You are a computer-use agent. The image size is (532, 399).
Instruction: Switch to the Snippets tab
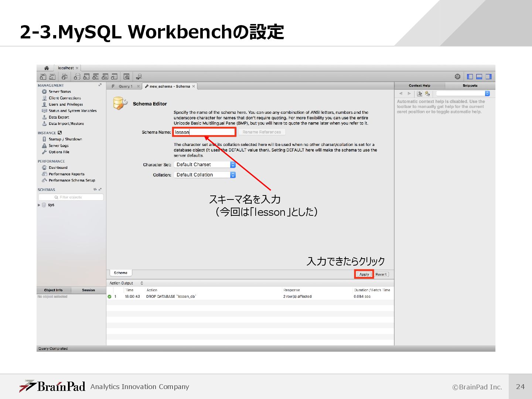coord(470,85)
